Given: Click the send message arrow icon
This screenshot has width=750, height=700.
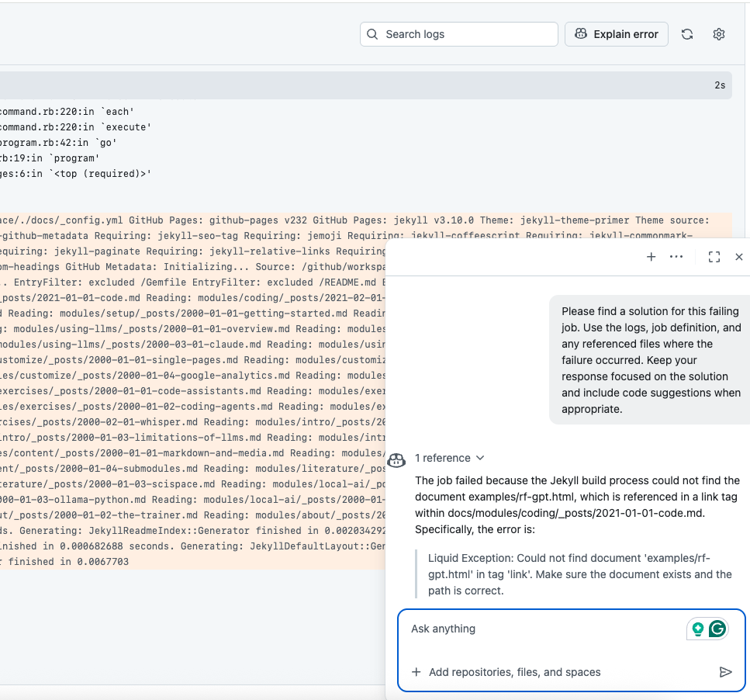Looking at the screenshot, I should click(725, 672).
